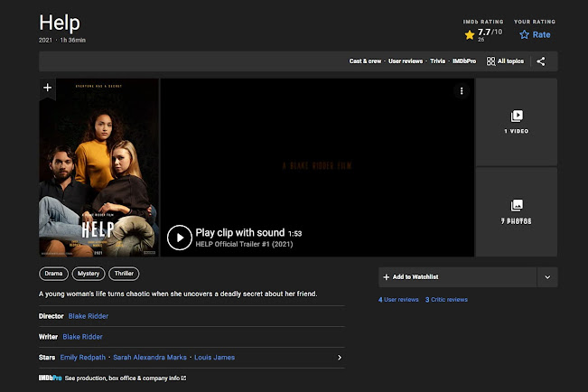
Task: Go to User reviews in topics bar
Action: pyautogui.click(x=406, y=61)
